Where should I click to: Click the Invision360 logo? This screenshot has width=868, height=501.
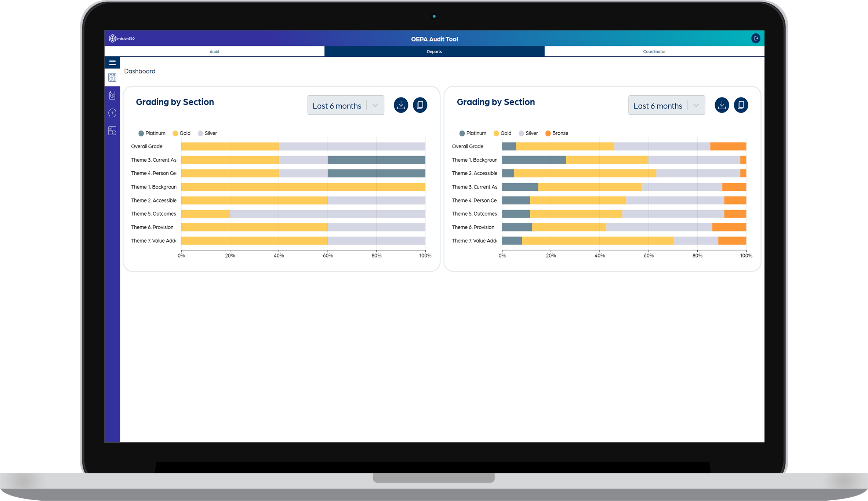122,39
